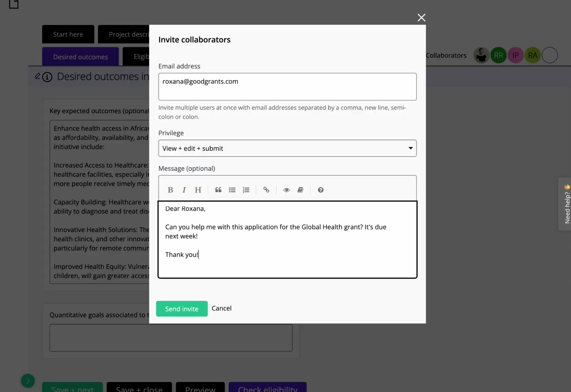Screen dimensions: 571x392
Task: Add a blockquote to the message
Action: point(218,190)
